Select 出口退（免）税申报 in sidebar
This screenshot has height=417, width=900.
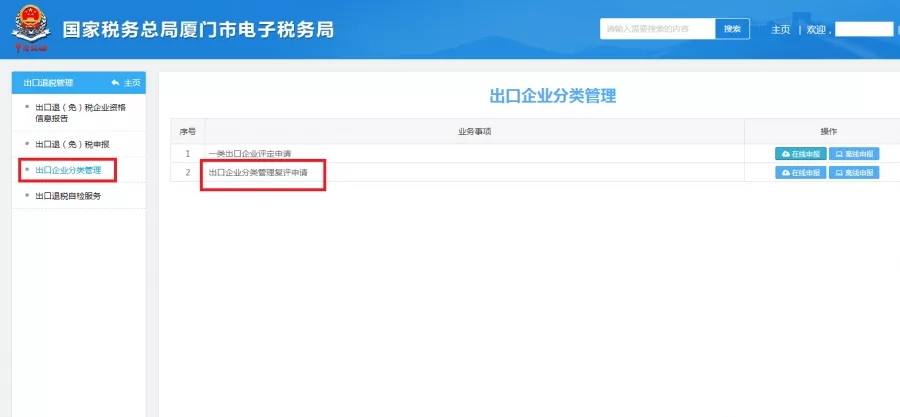[72, 144]
